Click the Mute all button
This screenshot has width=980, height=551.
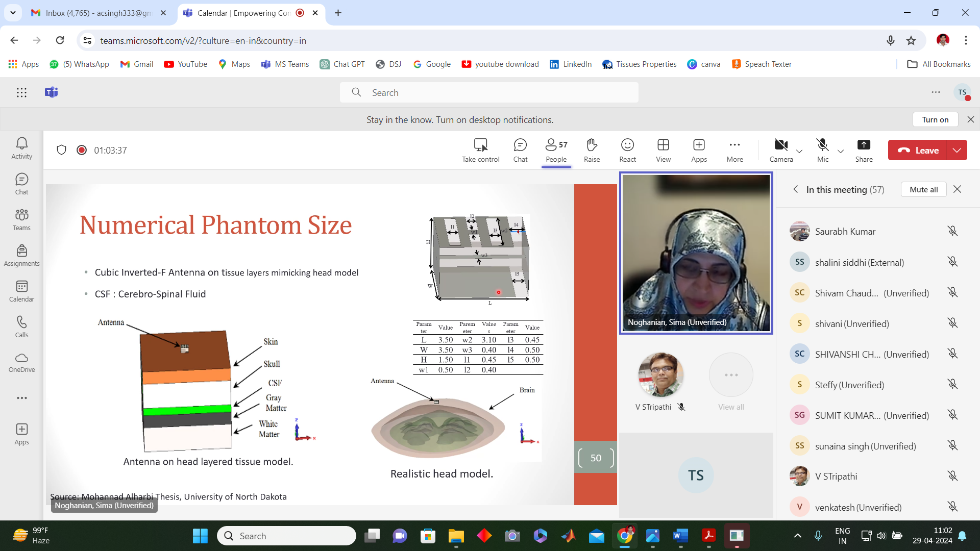point(923,189)
